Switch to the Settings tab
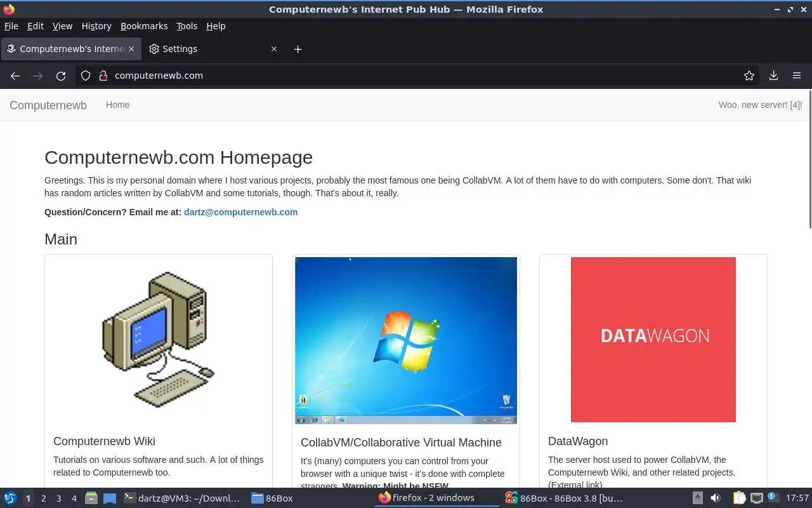 (213, 49)
